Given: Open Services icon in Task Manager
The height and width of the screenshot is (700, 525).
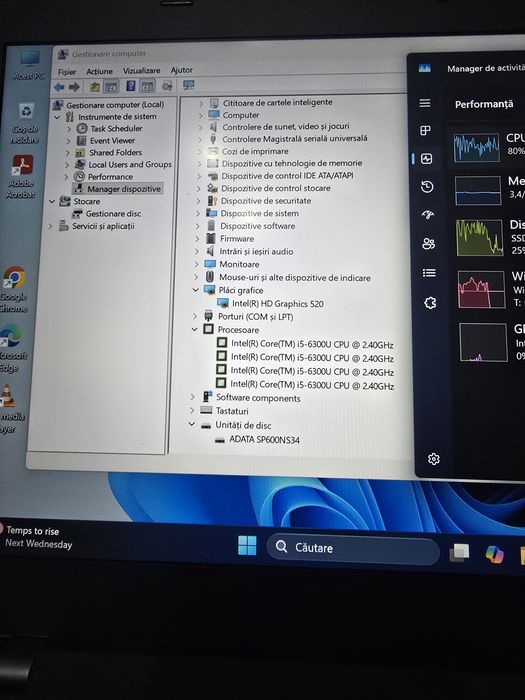Looking at the screenshot, I should (x=430, y=303).
